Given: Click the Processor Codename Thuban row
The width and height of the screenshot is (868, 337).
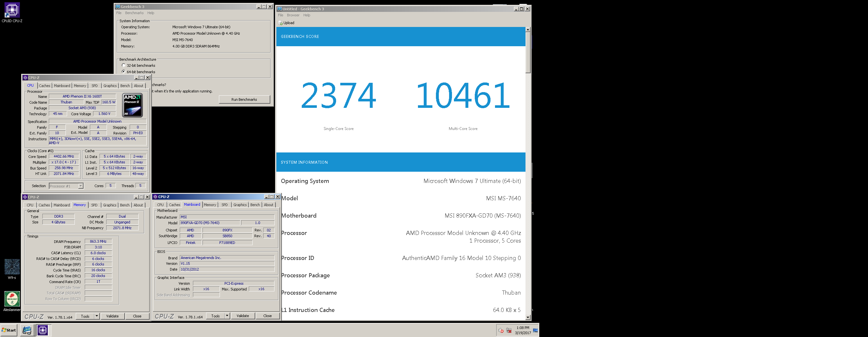Looking at the screenshot, I should pos(401,292).
